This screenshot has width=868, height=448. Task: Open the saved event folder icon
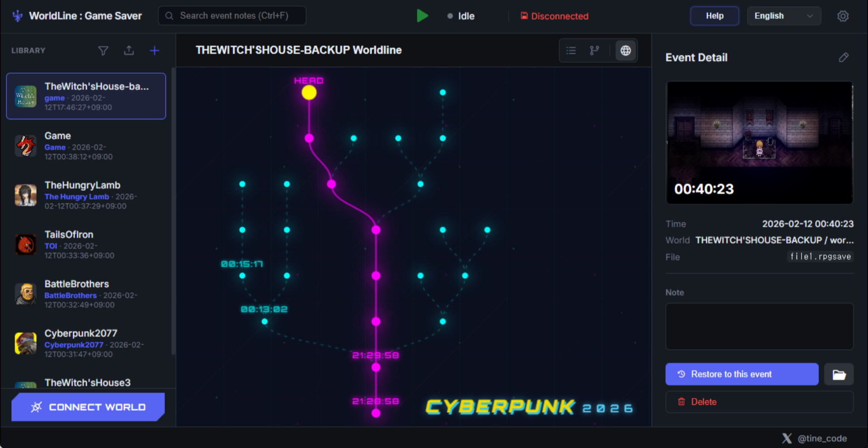point(839,374)
